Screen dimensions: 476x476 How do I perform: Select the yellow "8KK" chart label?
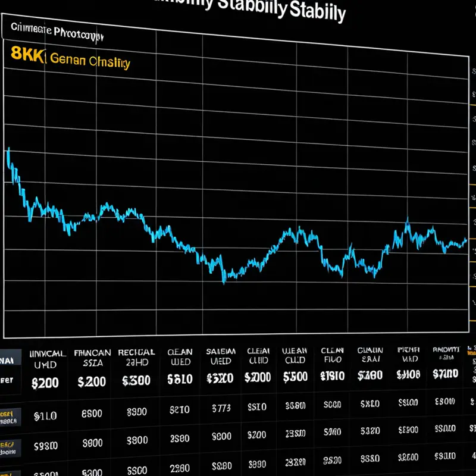coord(28,54)
